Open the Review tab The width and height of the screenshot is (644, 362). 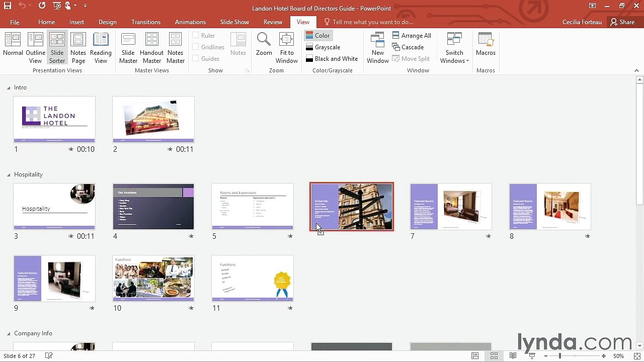pyautogui.click(x=273, y=22)
